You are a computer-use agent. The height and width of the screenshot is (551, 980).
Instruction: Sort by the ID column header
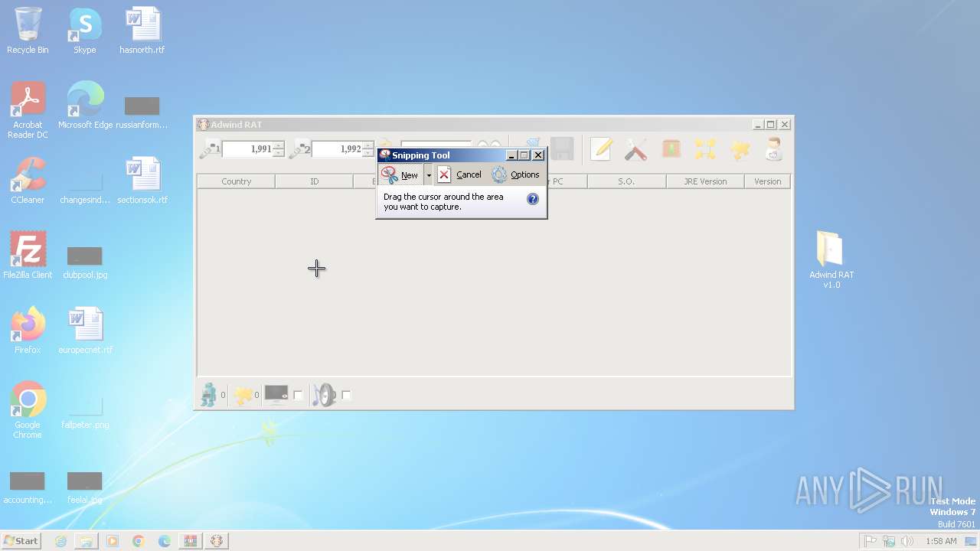[x=314, y=181]
